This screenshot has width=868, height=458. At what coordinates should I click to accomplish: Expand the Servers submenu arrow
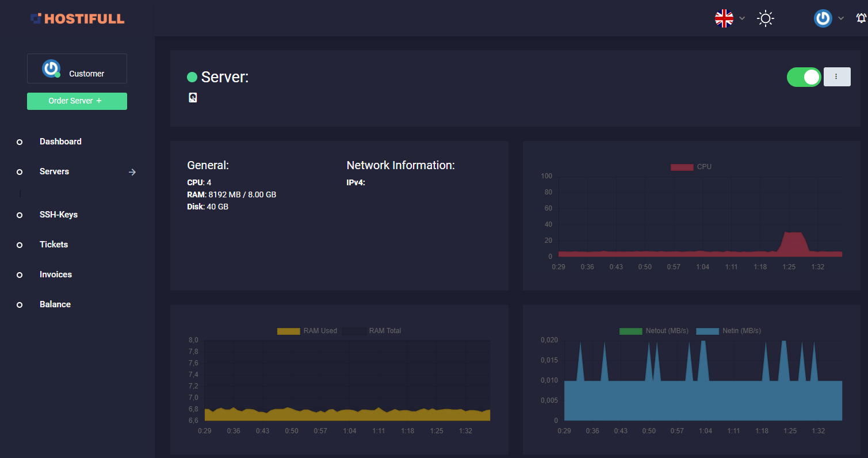pos(132,172)
